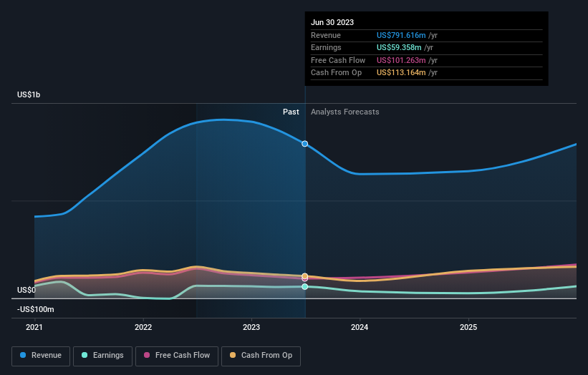
Task: Toggle the Revenue legend button
Action: pos(41,356)
